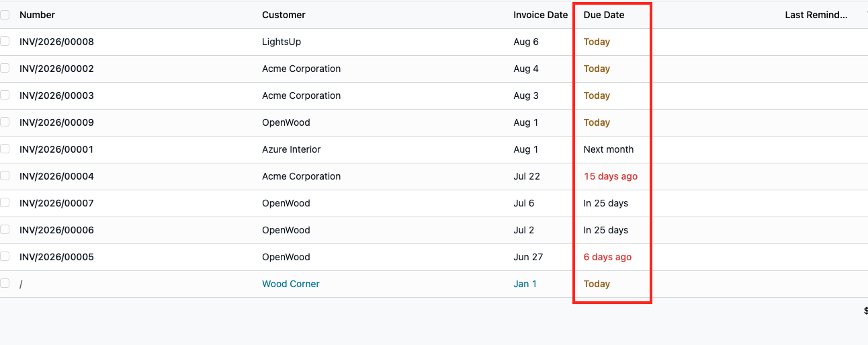The height and width of the screenshot is (345, 868).
Task: Select the '6 days ago' due date cell
Action: (x=607, y=257)
